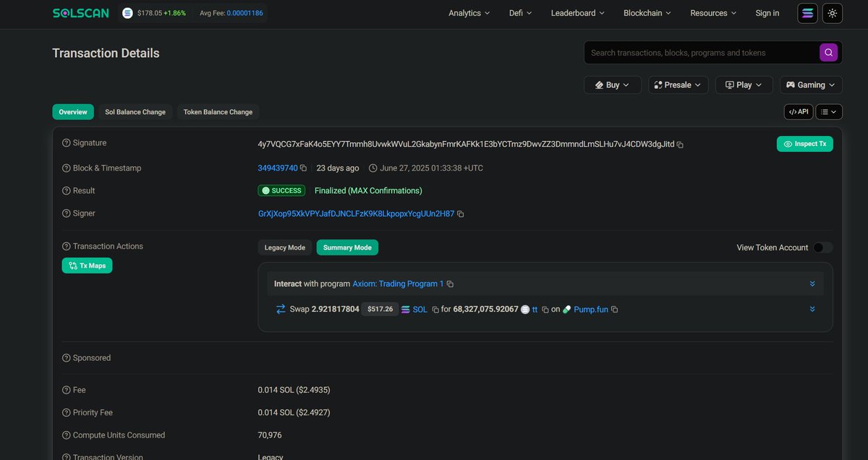Screen dimensions: 868x460
Task: Click the Tx Maps button
Action: (x=87, y=265)
